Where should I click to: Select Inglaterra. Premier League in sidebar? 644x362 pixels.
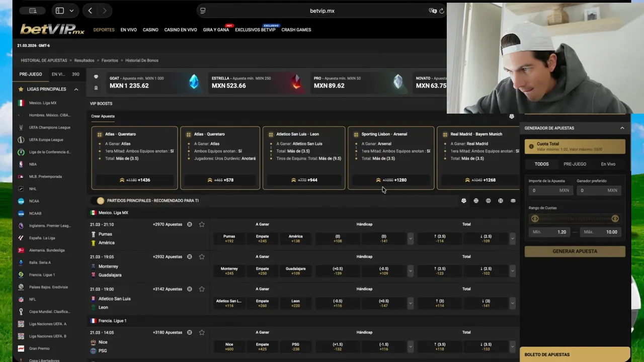(x=49, y=226)
